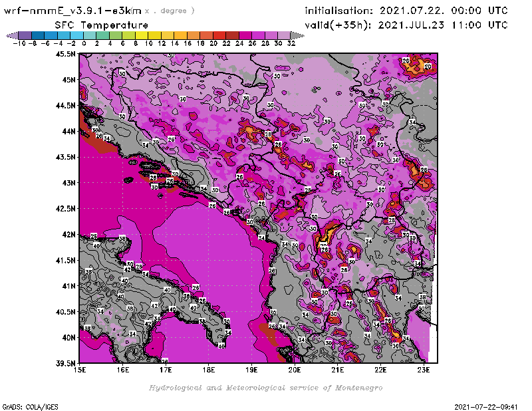This screenshot has width=532, height=411.
Task: Click the legend swatch between -8 and -6
Action: (x=38, y=35)
